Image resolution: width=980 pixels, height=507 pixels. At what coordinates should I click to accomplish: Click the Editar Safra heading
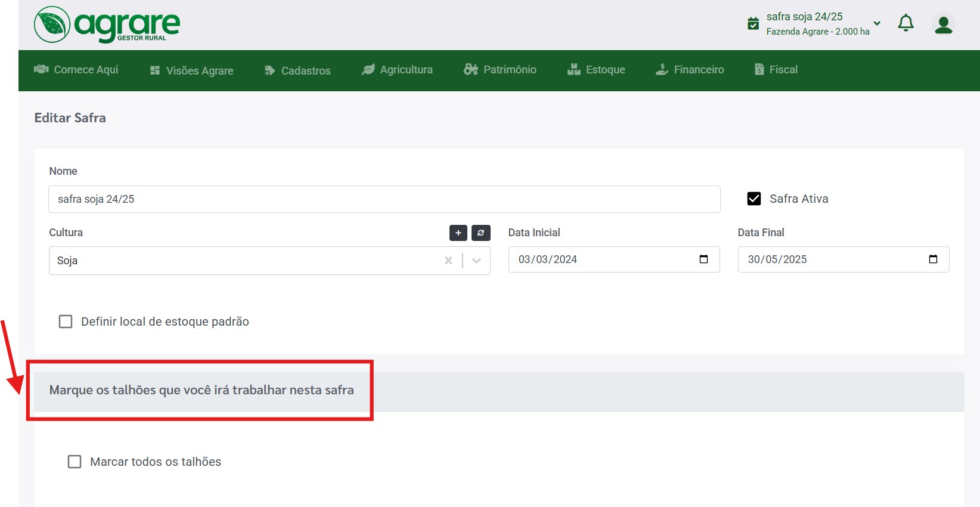[x=70, y=118]
